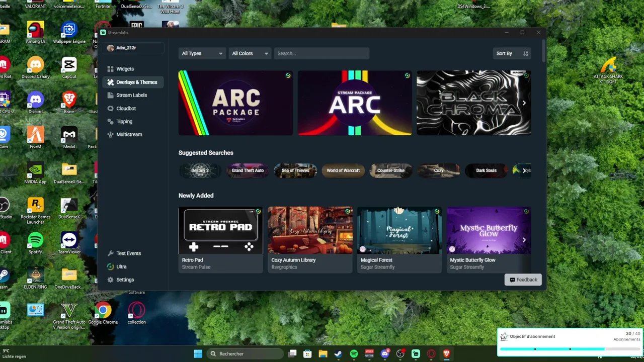Select the Wallpaper Engine desktop icon
This screenshot has height=362, width=644.
(x=69, y=33)
